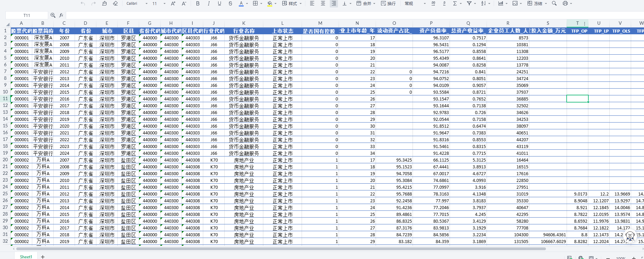Select the 上市状态 header cell

click(x=282, y=31)
